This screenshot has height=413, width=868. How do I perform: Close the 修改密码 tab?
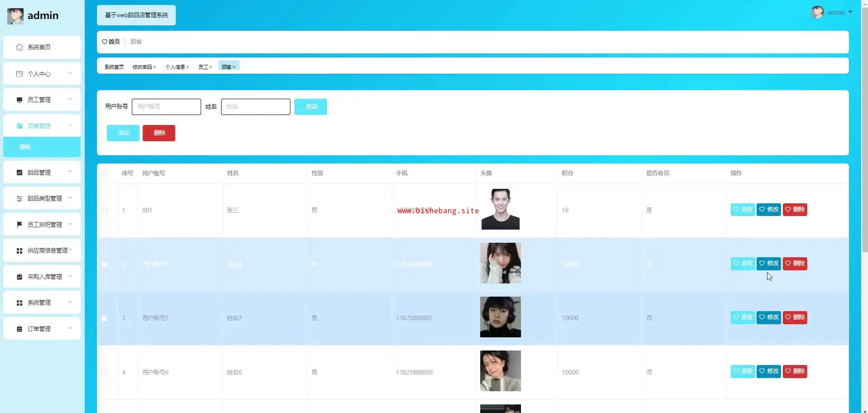154,67
